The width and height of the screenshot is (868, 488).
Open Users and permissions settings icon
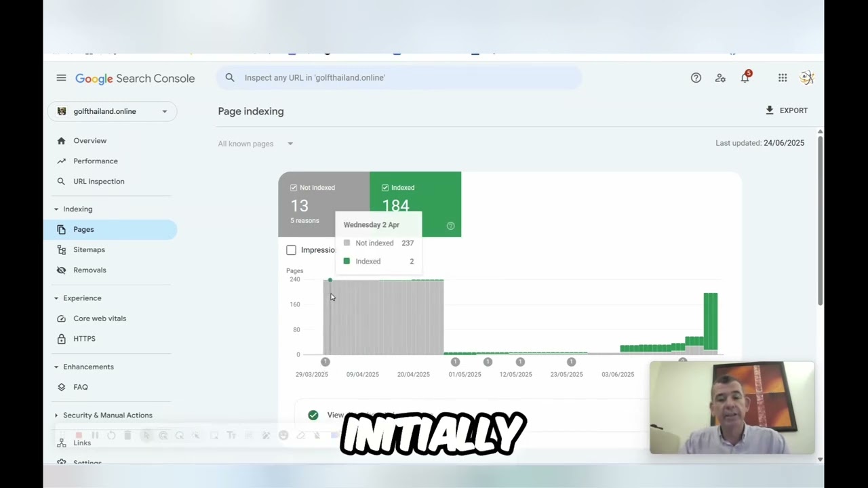720,78
